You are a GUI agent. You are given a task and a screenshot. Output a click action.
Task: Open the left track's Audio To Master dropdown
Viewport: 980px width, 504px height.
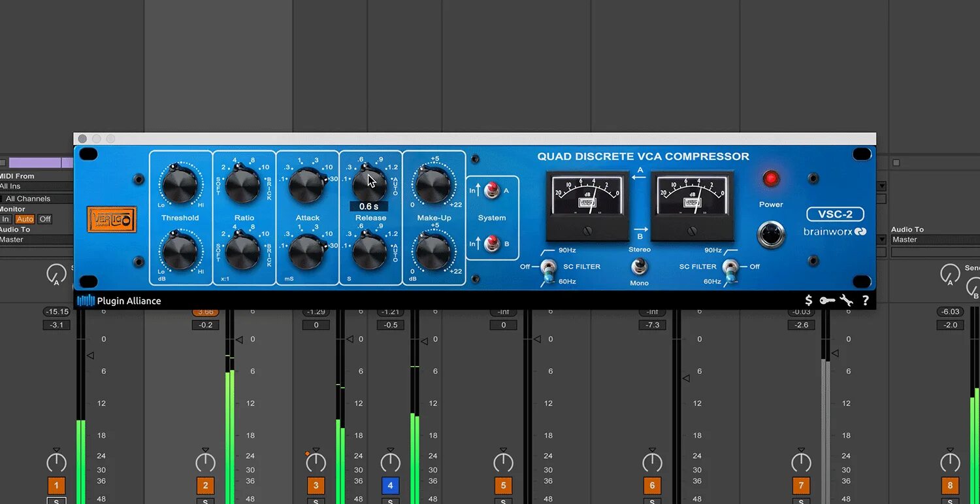pyautogui.click(x=37, y=240)
